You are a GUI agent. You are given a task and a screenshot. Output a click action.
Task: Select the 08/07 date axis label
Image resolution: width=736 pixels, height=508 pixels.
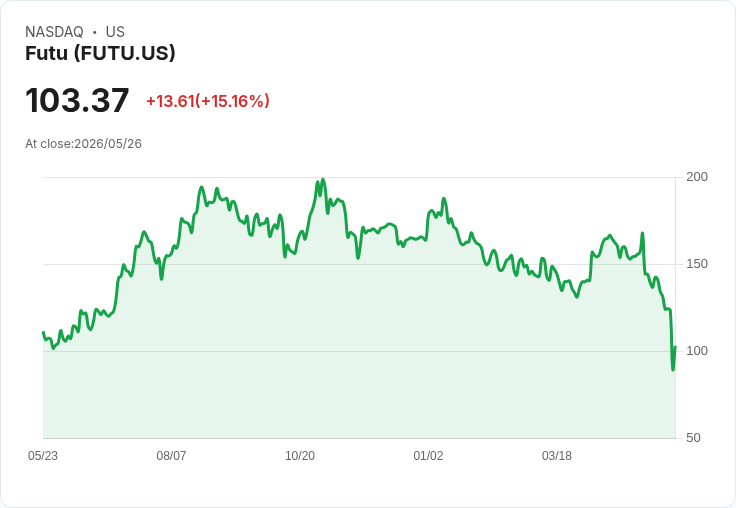[171, 456]
